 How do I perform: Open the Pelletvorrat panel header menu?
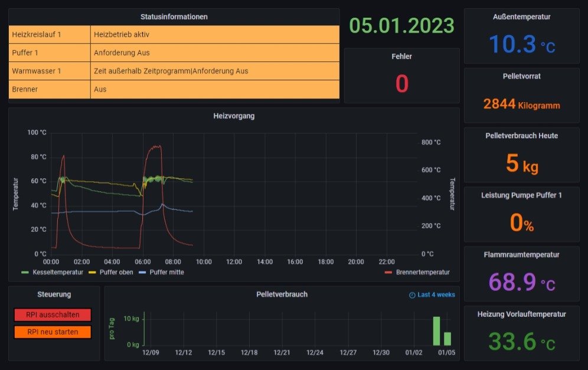click(x=521, y=76)
